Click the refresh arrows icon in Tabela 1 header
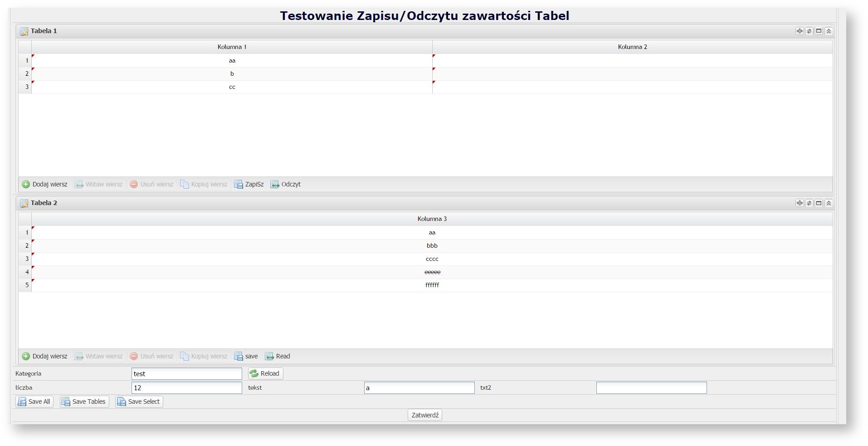868x446 pixels. [x=809, y=31]
